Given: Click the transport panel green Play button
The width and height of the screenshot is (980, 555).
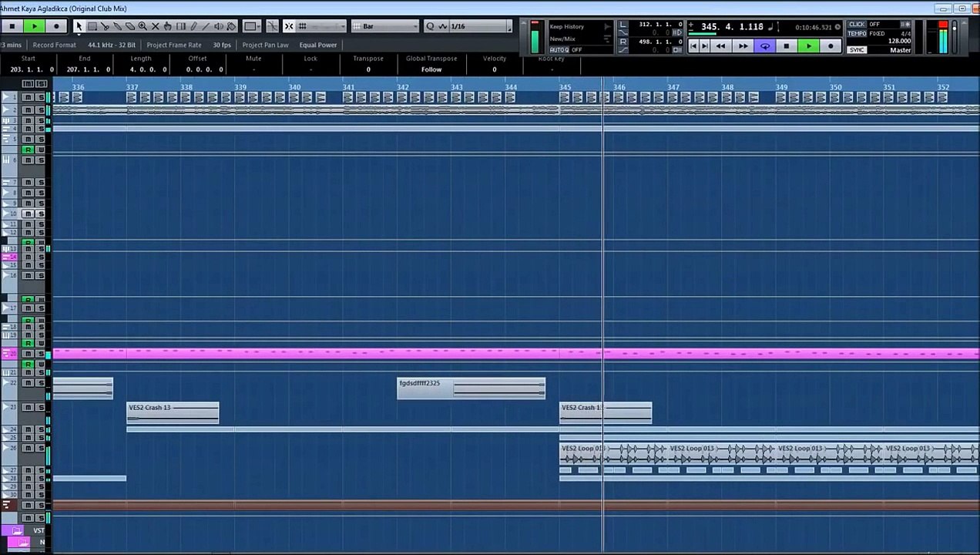Looking at the screenshot, I should 808,46.
